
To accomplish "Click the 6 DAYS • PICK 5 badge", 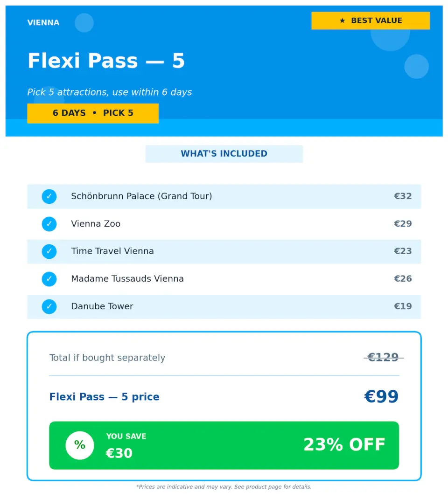I will tap(93, 113).
